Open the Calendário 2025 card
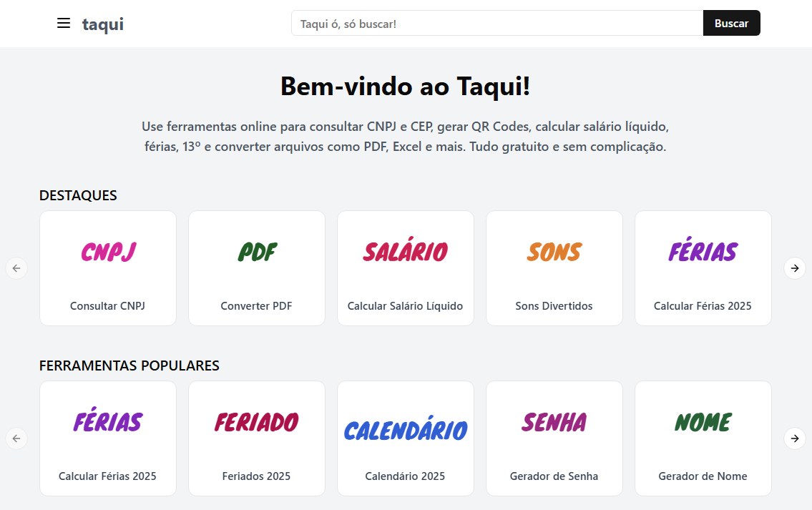 (x=406, y=438)
